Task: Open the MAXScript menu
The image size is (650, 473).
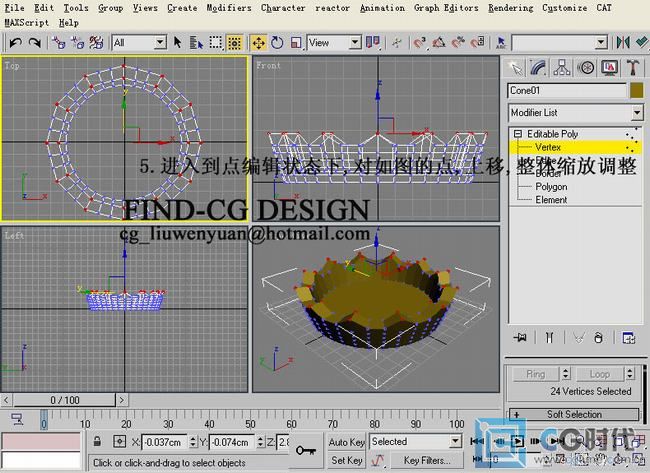Action: pyautogui.click(x=27, y=23)
